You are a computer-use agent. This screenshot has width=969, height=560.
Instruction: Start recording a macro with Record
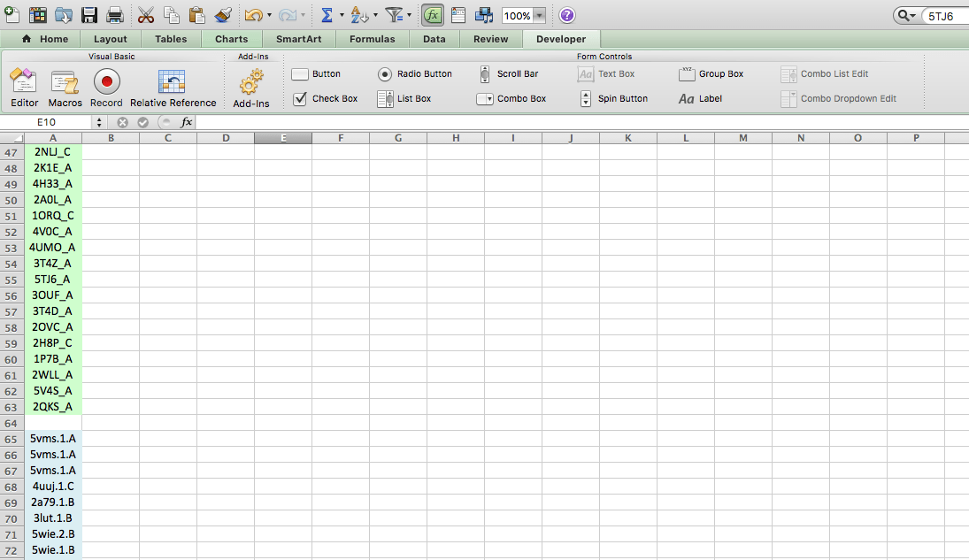pyautogui.click(x=106, y=88)
